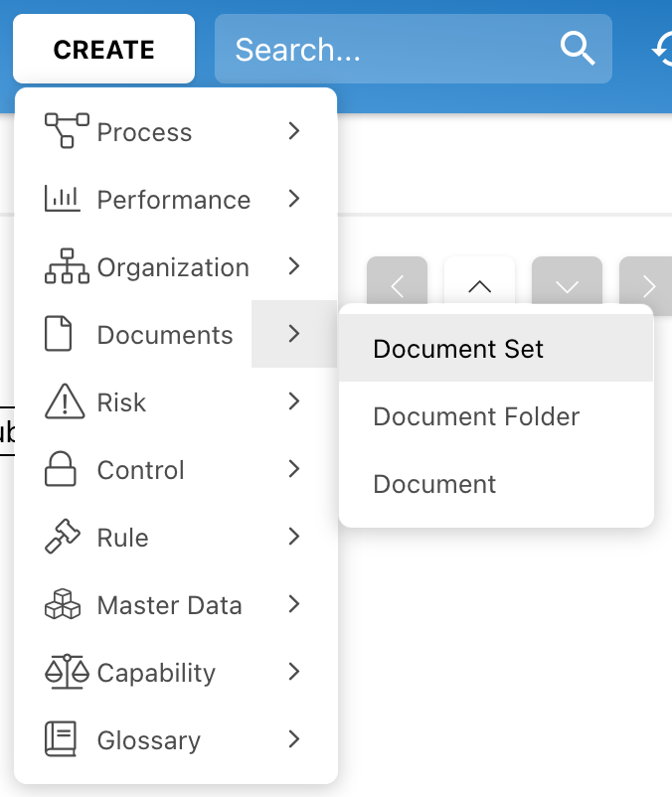Select Document Set from the submenu
672x797 pixels.
click(x=458, y=349)
